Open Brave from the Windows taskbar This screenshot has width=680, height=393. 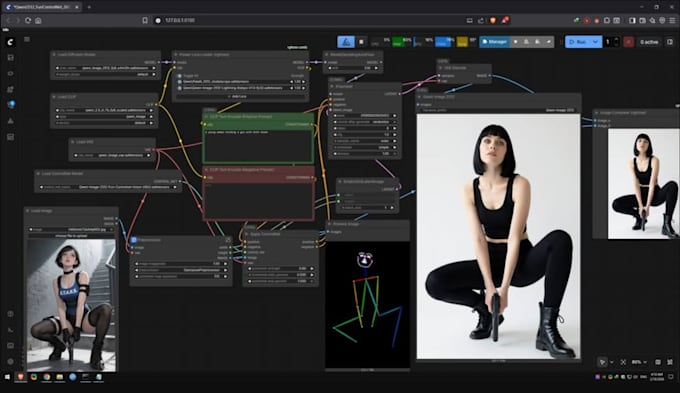tap(20, 377)
